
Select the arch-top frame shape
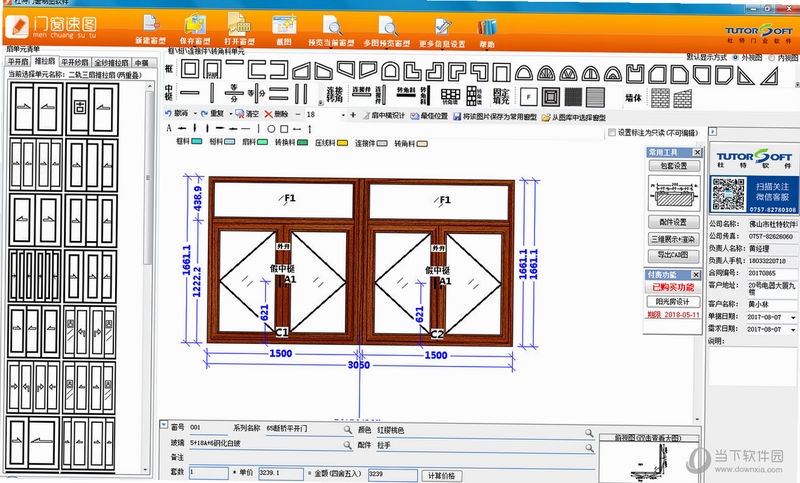click(390, 71)
